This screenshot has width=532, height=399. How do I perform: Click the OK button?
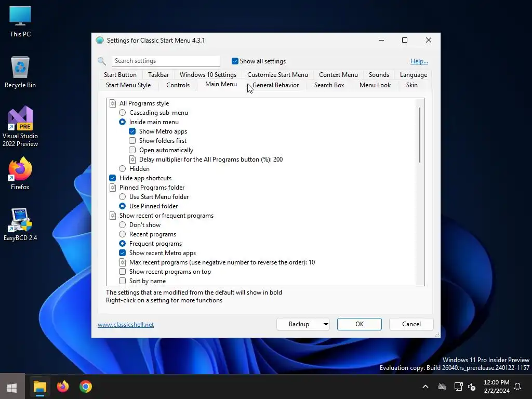360,324
